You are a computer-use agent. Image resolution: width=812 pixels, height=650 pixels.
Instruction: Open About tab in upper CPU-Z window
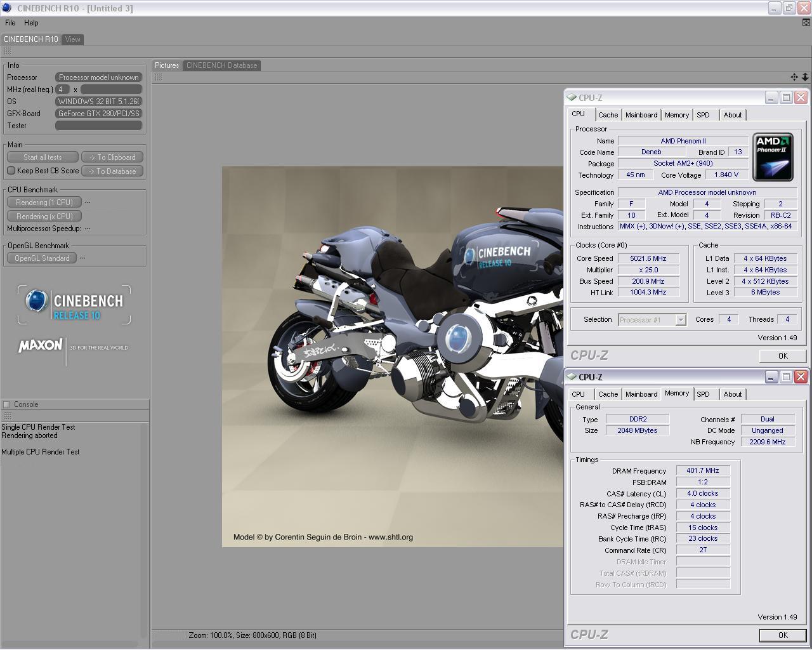(733, 115)
